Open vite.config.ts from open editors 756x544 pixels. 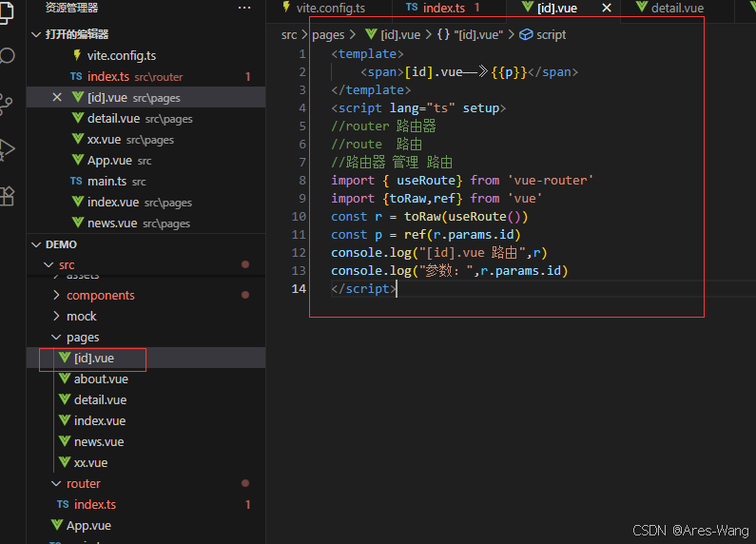(145, 55)
